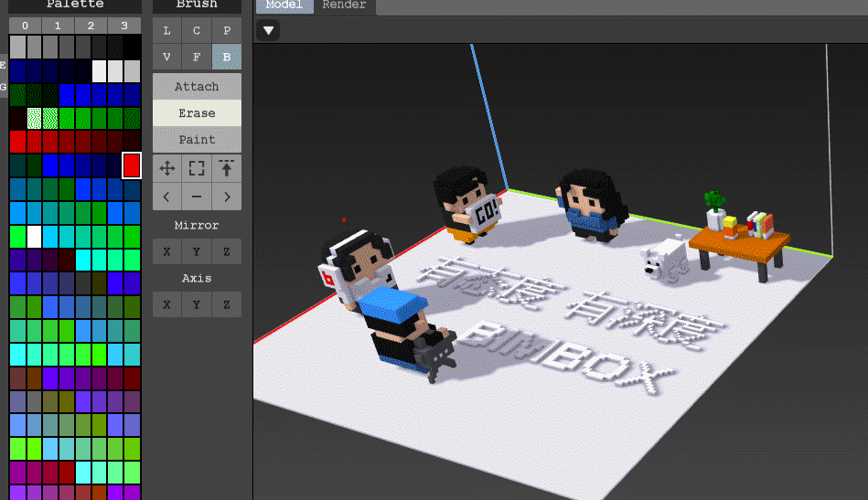The image size is (868, 500).
Task: Click the upward arrow extrude icon
Action: [x=227, y=168]
